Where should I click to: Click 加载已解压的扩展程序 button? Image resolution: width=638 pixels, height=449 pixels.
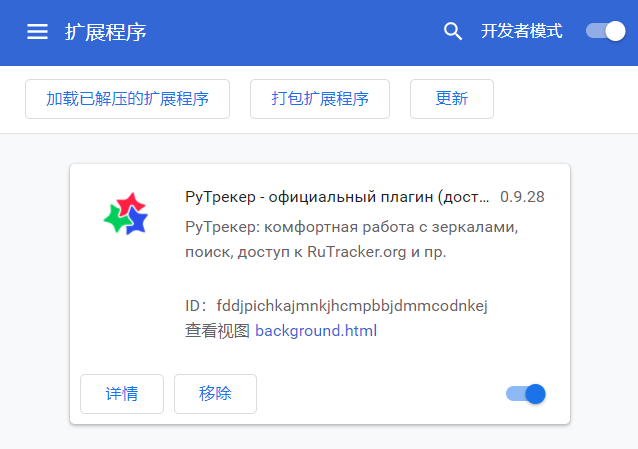tap(127, 99)
